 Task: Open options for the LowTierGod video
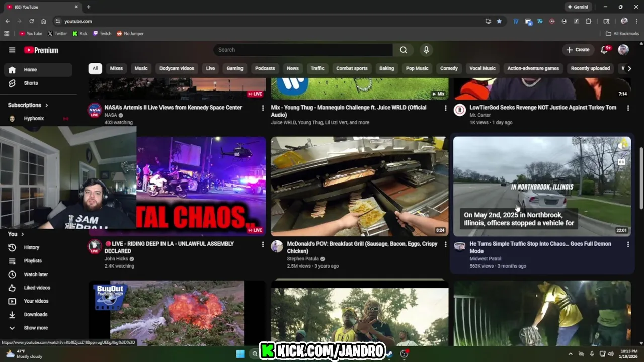coord(628,108)
